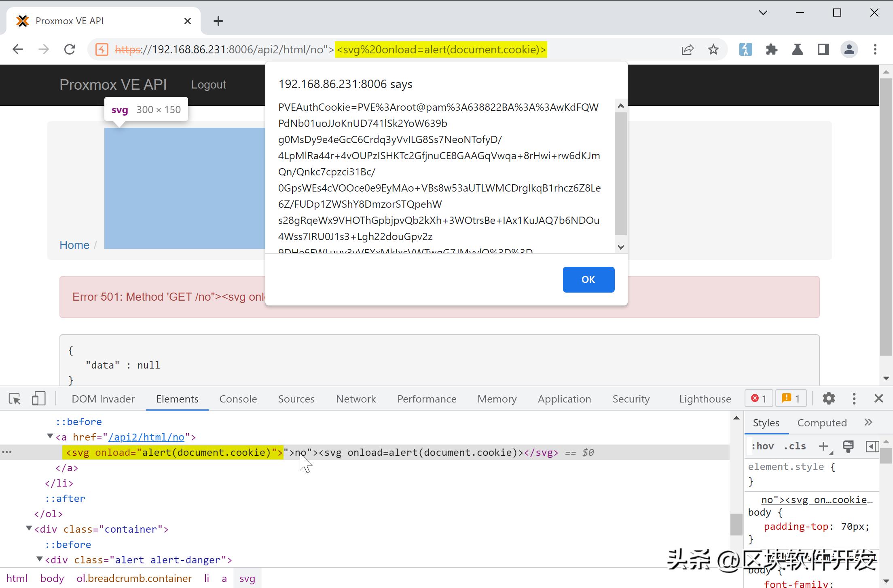Open the browser extensions puzzle icon

click(x=772, y=49)
